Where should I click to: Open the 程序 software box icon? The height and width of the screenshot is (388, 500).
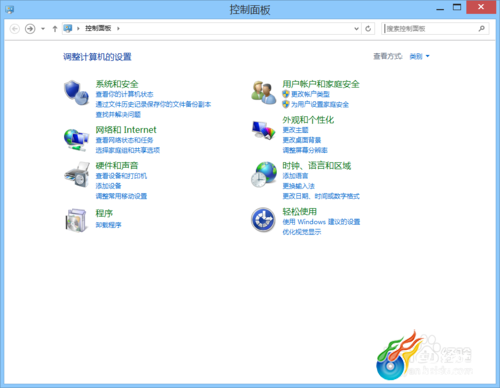pyautogui.click(x=77, y=220)
